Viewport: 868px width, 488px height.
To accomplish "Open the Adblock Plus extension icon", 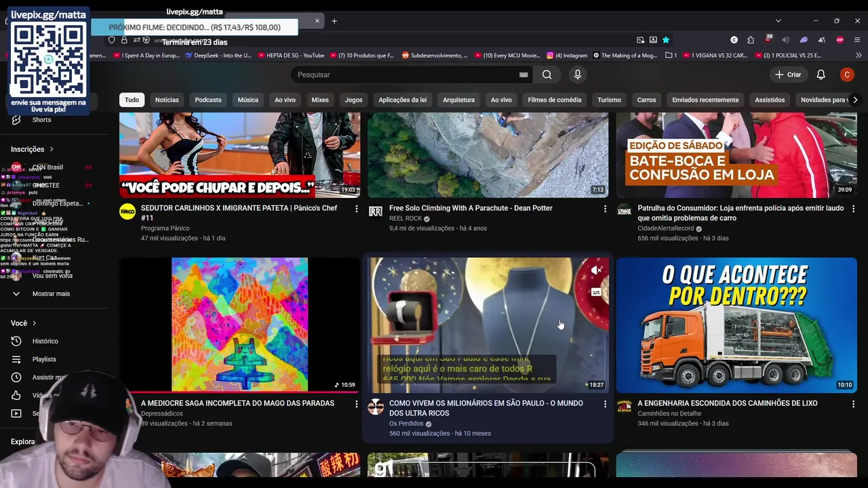I will [x=840, y=40].
